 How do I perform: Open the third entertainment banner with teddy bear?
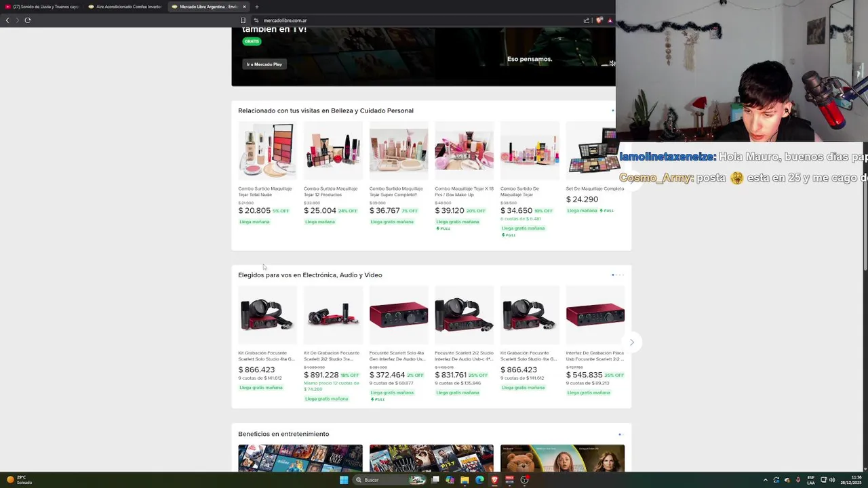click(x=562, y=458)
